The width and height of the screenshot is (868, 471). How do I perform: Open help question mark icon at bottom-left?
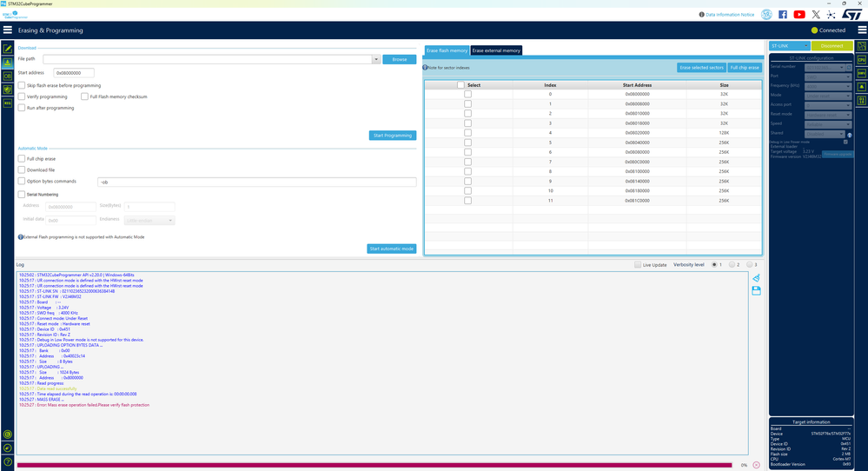pos(8,461)
